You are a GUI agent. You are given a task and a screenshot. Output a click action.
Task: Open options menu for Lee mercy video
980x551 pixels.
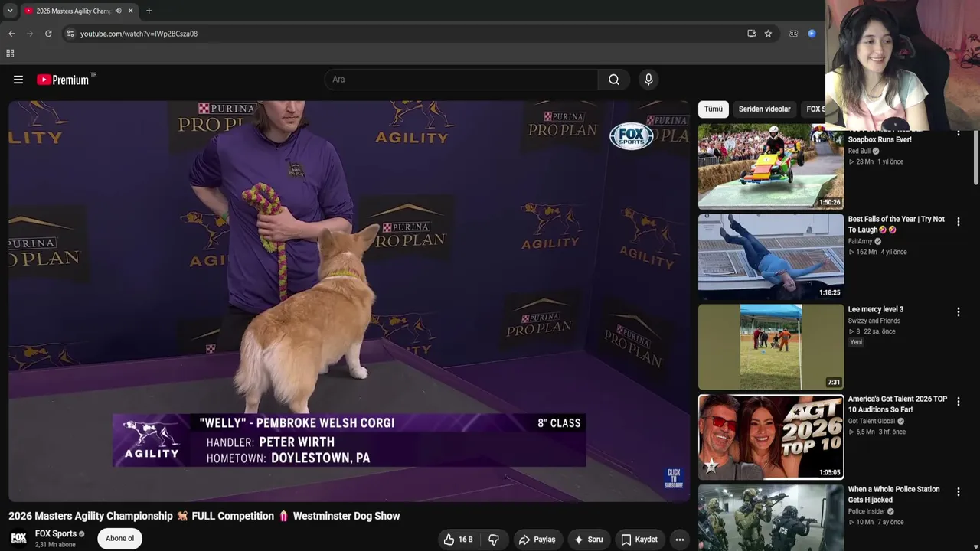pos(958,312)
